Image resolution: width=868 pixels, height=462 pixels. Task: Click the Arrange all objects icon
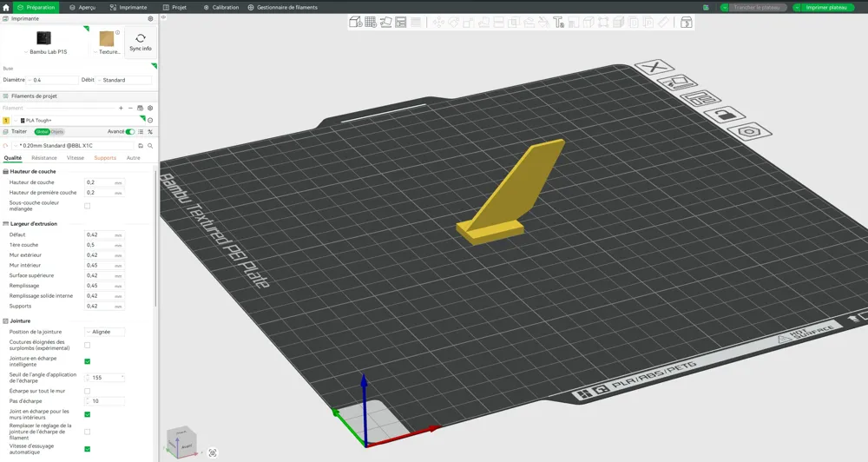click(x=401, y=23)
